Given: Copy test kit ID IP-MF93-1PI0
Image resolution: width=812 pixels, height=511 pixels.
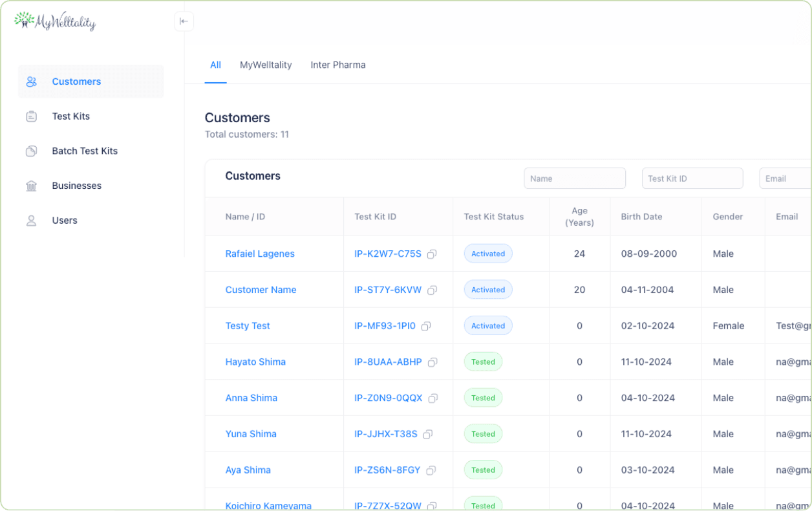Looking at the screenshot, I should pyautogui.click(x=426, y=327).
